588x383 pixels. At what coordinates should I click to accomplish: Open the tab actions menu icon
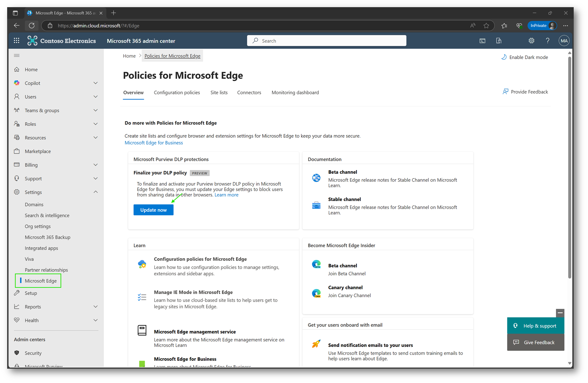click(15, 13)
